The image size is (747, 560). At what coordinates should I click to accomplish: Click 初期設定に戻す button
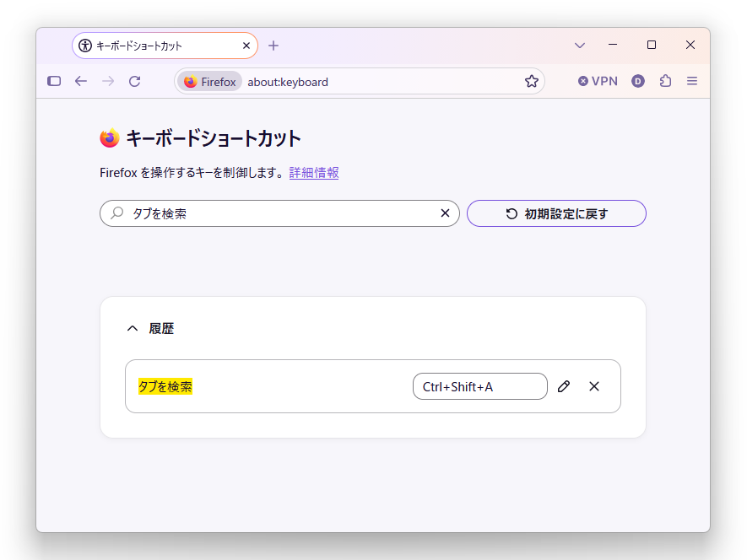click(556, 213)
